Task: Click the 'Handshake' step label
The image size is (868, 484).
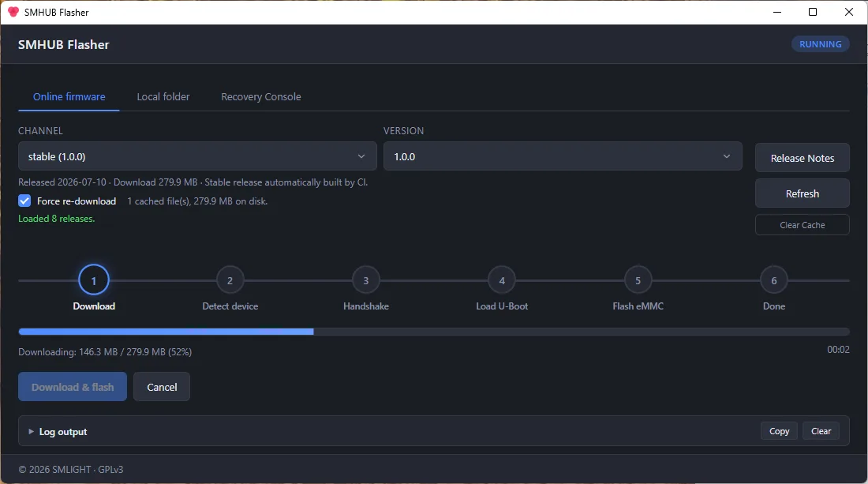Action: point(366,306)
